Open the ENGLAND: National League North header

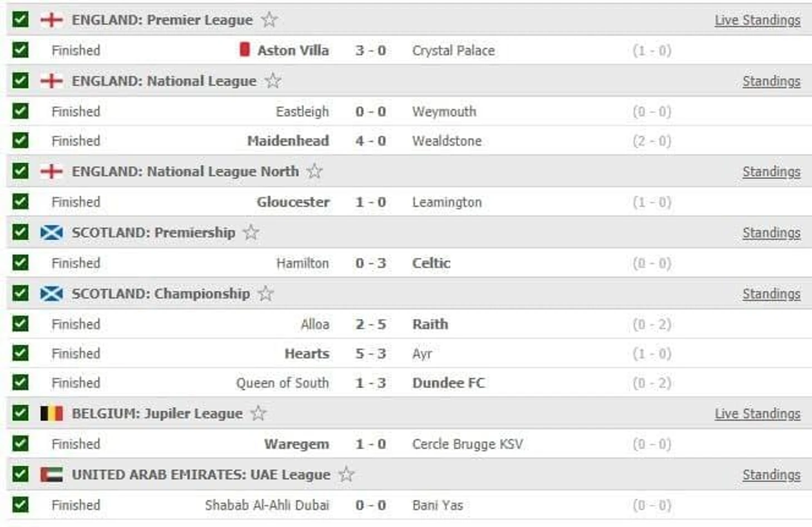pyautogui.click(x=185, y=171)
